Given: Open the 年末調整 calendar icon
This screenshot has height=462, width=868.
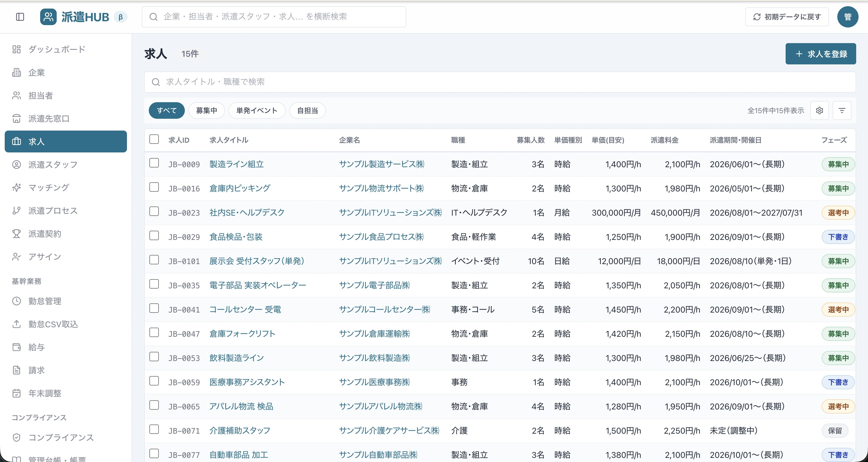Looking at the screenshot, I should [17, 393].
